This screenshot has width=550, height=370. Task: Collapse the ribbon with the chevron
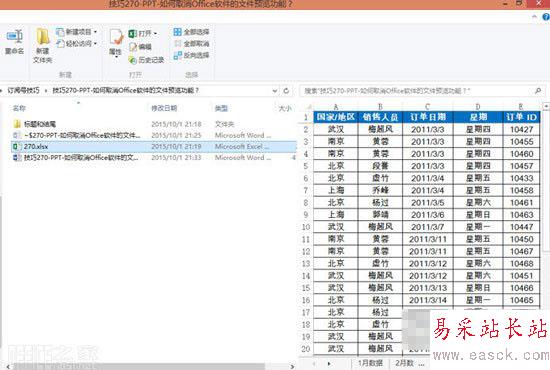[x=535, y=16]
